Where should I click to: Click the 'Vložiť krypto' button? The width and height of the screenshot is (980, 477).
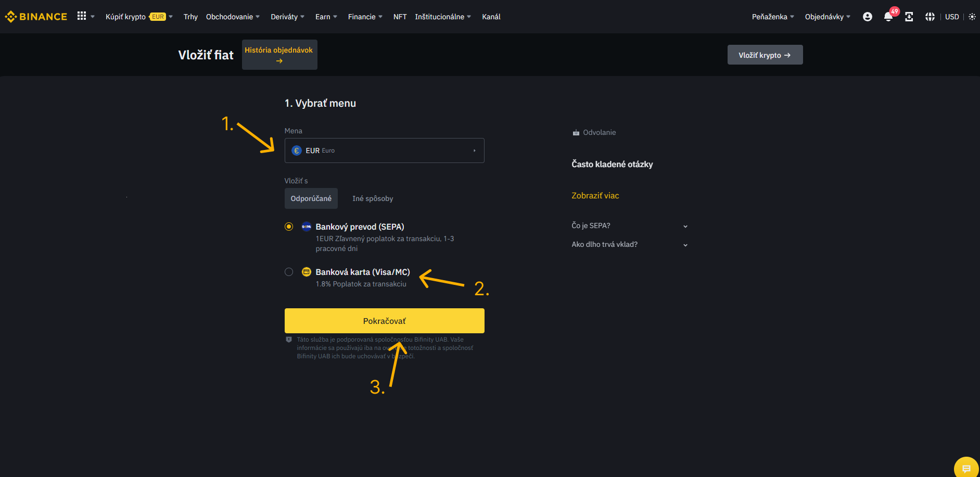coord(765,55)
